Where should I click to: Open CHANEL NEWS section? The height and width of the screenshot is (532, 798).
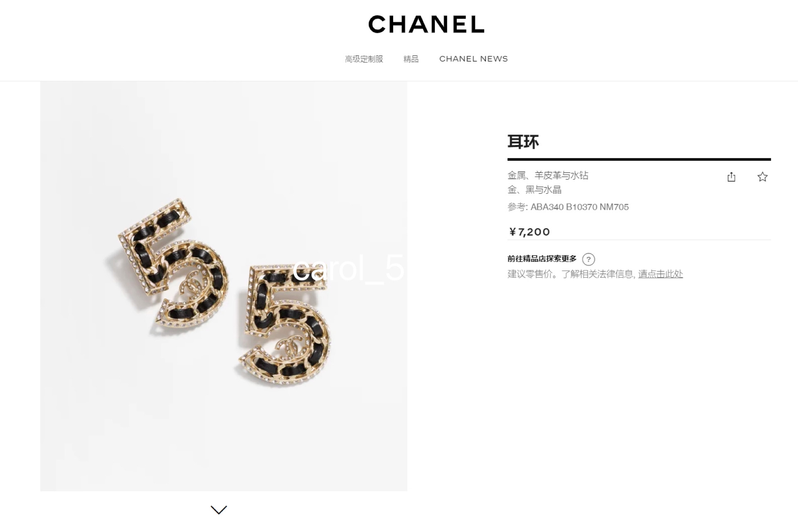tap(473, 59)
